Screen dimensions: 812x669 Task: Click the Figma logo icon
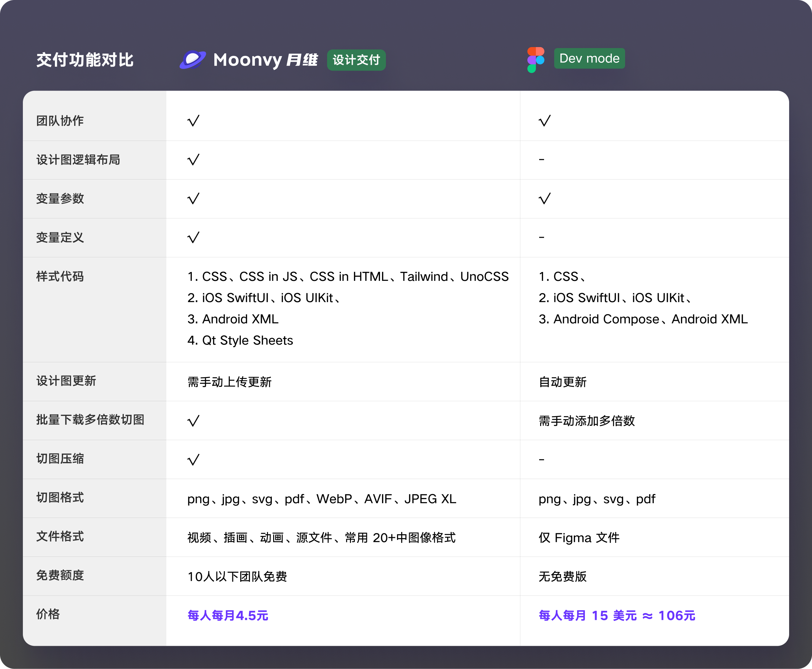click(536, 60)
